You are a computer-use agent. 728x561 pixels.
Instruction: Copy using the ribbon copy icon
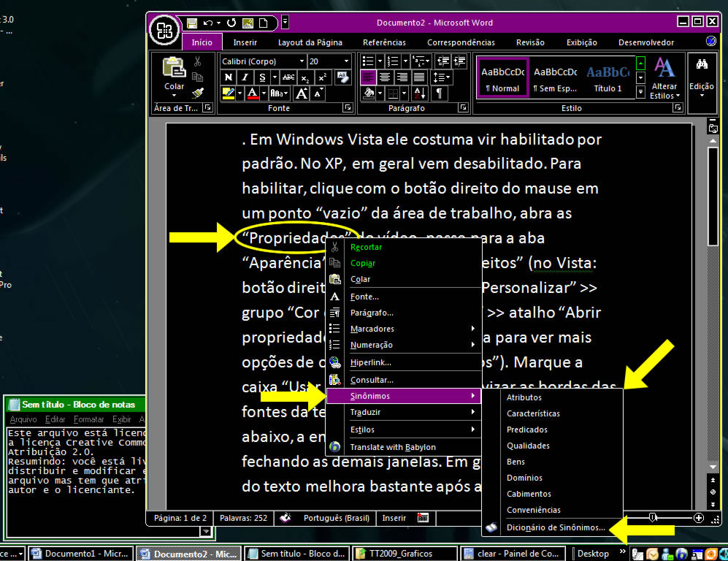(x=197, y=77)
